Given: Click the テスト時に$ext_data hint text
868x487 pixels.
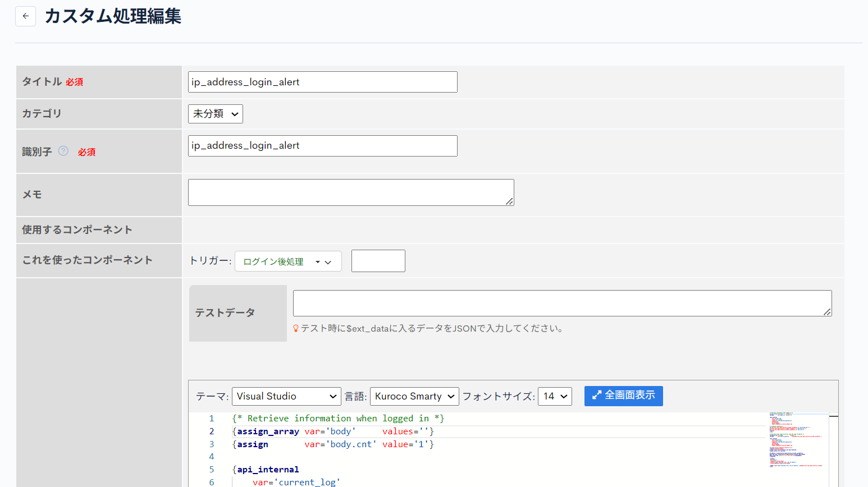Looking at the screenshot, I should pyautogui.click(x=432, y=329).
